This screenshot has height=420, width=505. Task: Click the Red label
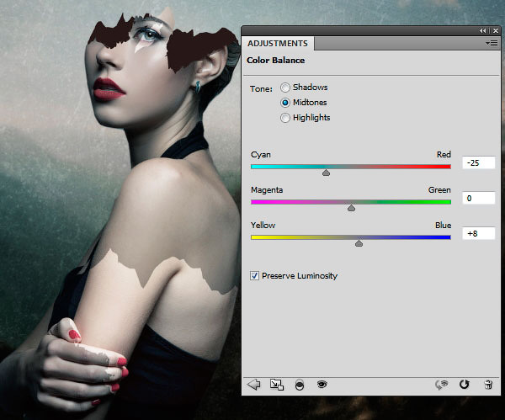pyautogui.click(x=444, y=155)
